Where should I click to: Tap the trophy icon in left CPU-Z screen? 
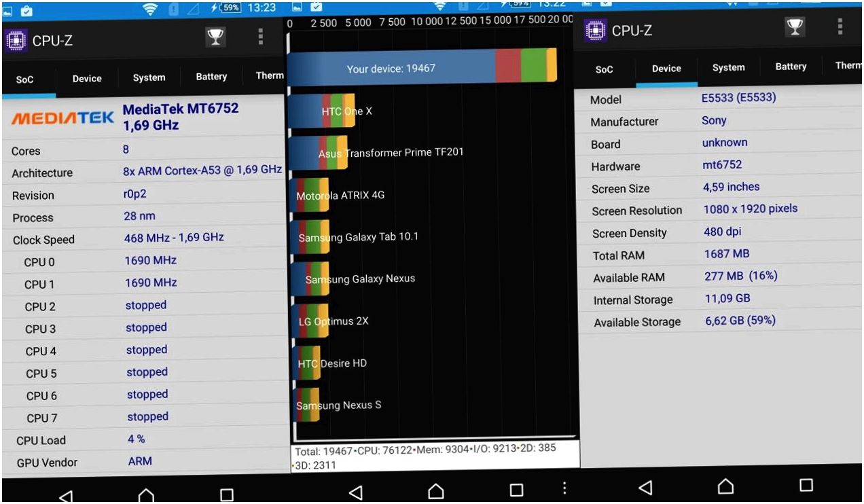pos(215,38)
